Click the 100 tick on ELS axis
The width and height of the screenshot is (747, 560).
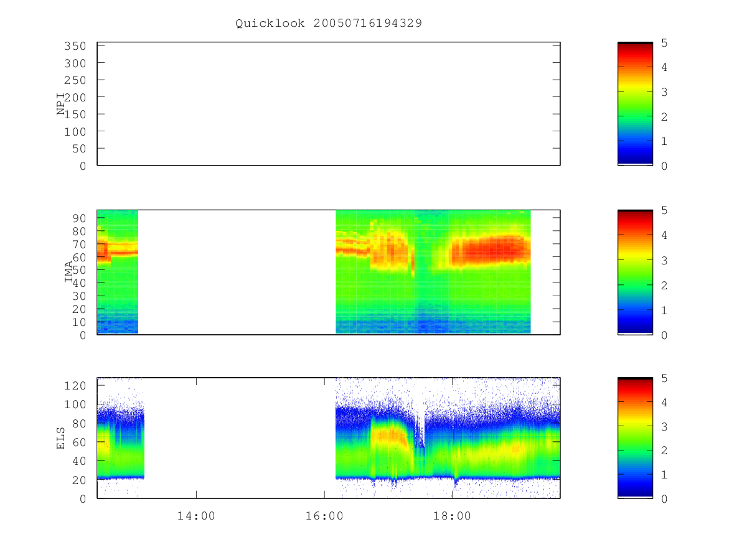point(77,404)
